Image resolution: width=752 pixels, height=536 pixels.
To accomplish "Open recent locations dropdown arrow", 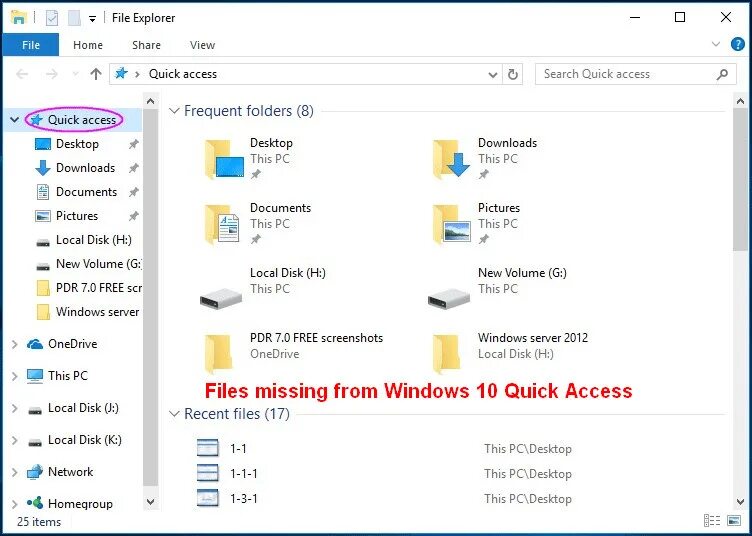I will (x=75, y=74).
